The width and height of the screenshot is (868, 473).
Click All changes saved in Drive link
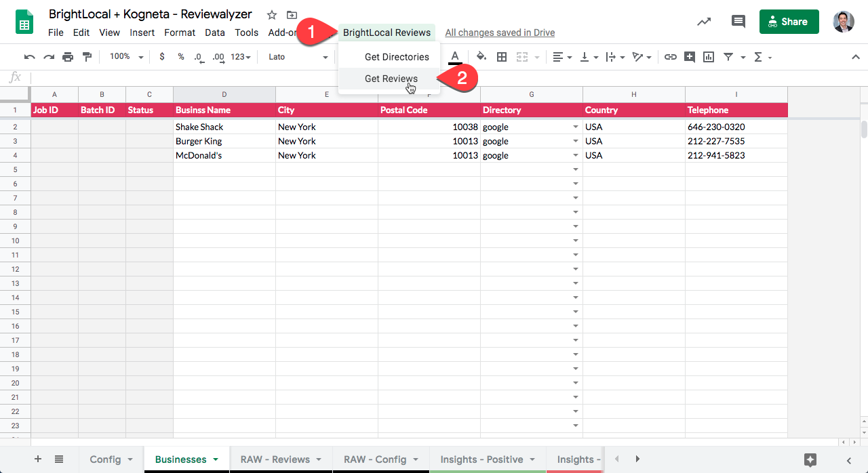[x=500, y=33]
